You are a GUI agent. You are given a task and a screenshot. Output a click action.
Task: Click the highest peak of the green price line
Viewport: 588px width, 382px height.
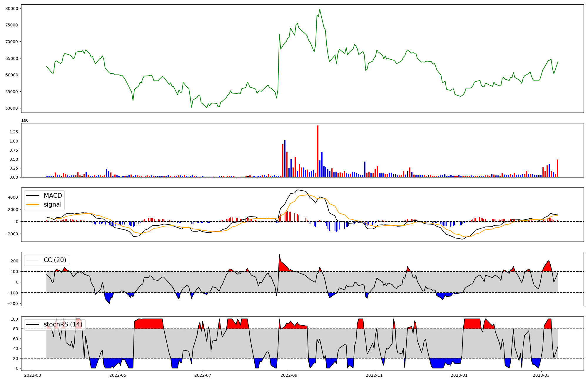[320, 10]
